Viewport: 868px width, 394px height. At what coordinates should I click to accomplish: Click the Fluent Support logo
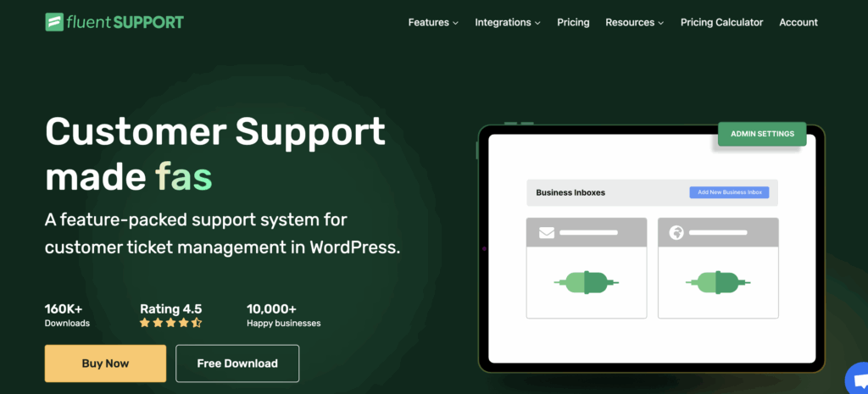pos(114,22)
